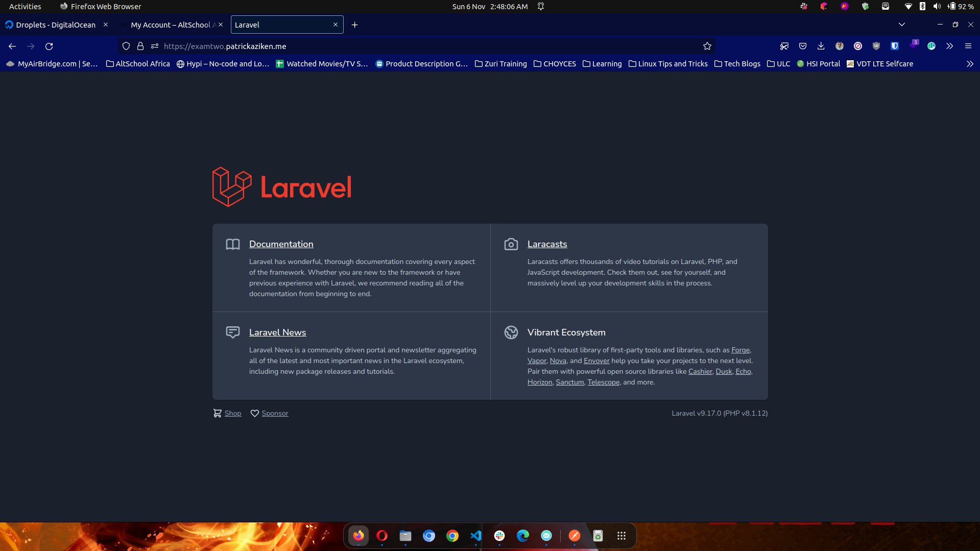Open the Firefox account avatar menu
Viewport: 980px width, 551px height.
click(839, 46)
